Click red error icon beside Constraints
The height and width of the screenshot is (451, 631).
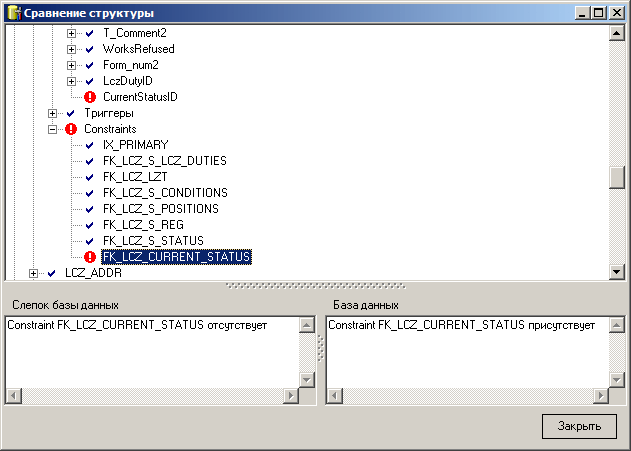point(71,129)
